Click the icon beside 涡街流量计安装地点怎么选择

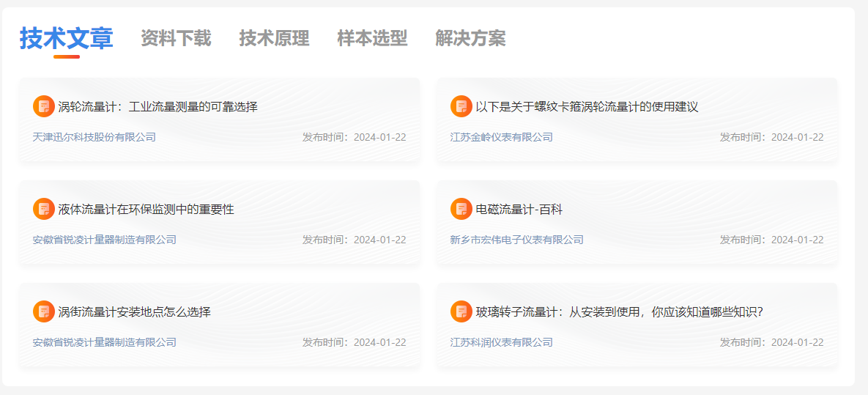click(x=44, y=311)
